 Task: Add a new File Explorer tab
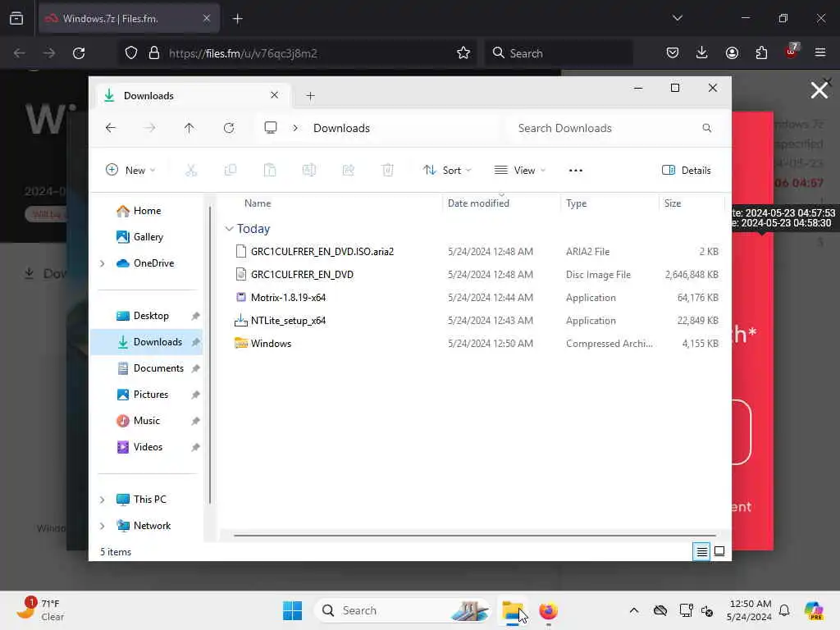coord(310,96)
